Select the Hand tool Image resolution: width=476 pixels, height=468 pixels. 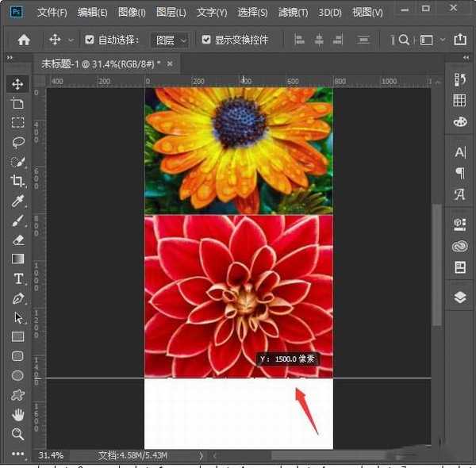(x=17, y=414)
